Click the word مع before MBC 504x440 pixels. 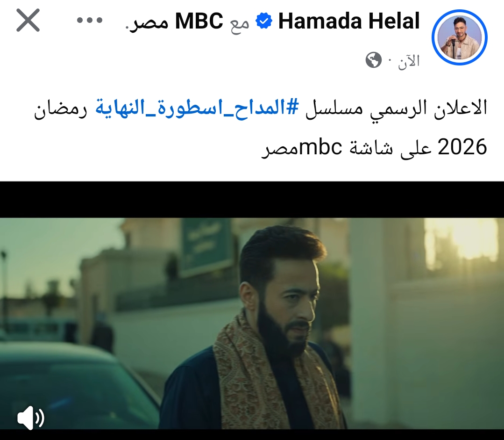(x=240, y=23)
